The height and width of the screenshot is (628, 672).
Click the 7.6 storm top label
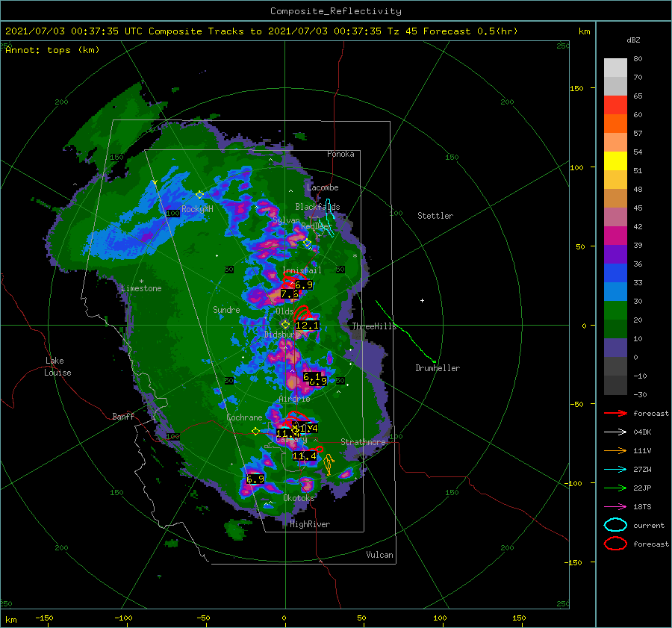[290, 294]
